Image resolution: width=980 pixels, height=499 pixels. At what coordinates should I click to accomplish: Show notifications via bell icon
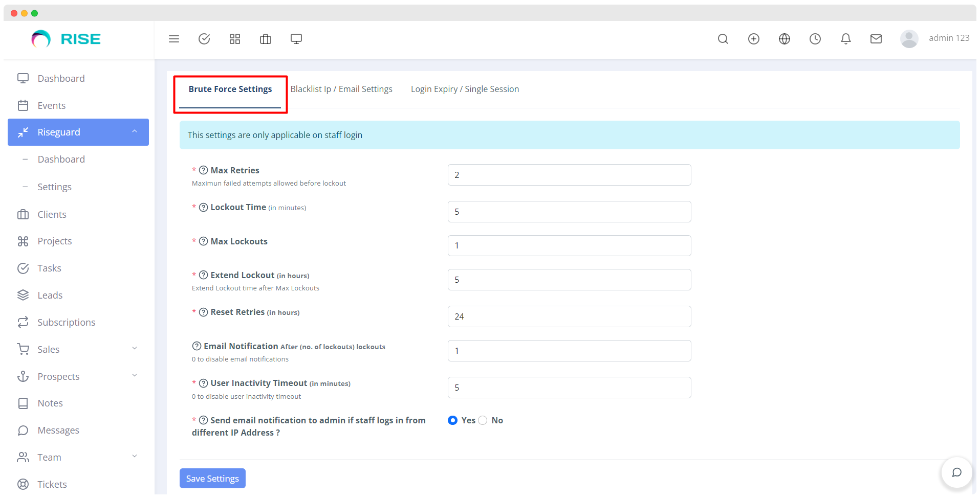[x=845, y=39]
